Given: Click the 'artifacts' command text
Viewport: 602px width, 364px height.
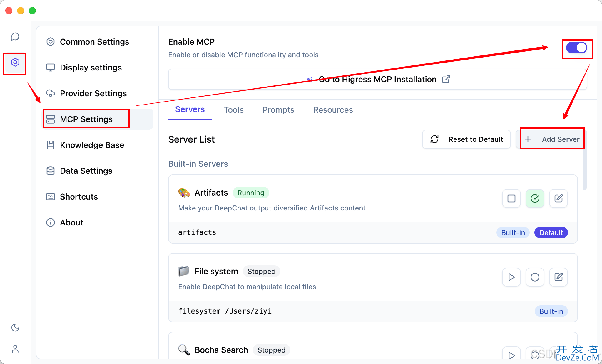Looking at the screenshot, I should [x=197, y=232].
